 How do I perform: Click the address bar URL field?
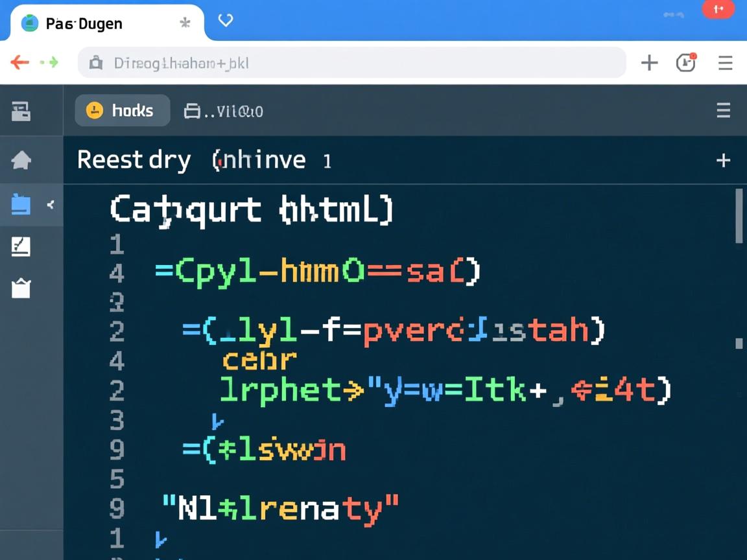[350, 63]
